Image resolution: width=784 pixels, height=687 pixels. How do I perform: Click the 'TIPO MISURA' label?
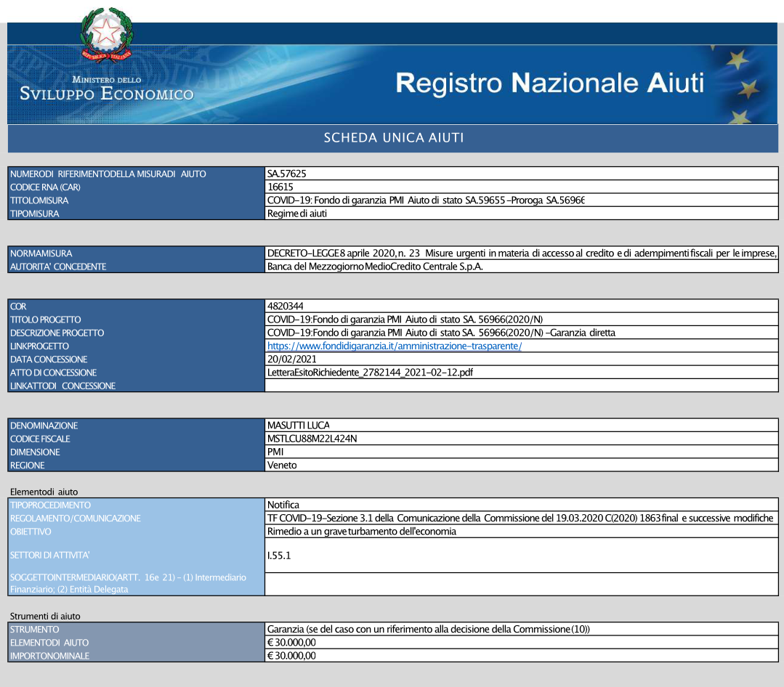click(34, 214)
